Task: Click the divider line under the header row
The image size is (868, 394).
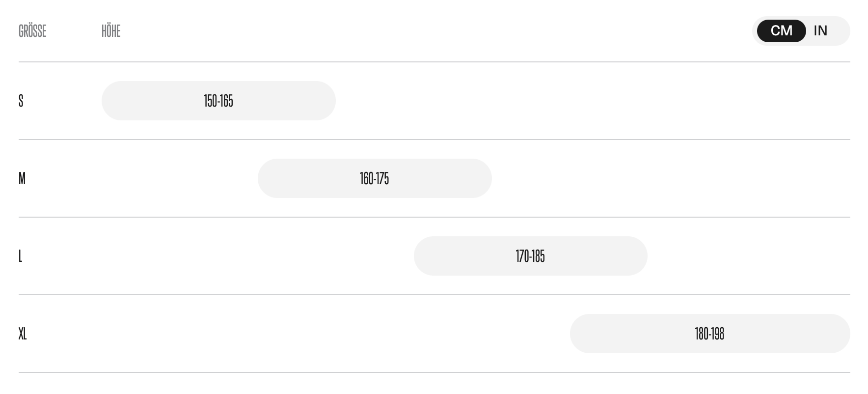Action: 434,62
